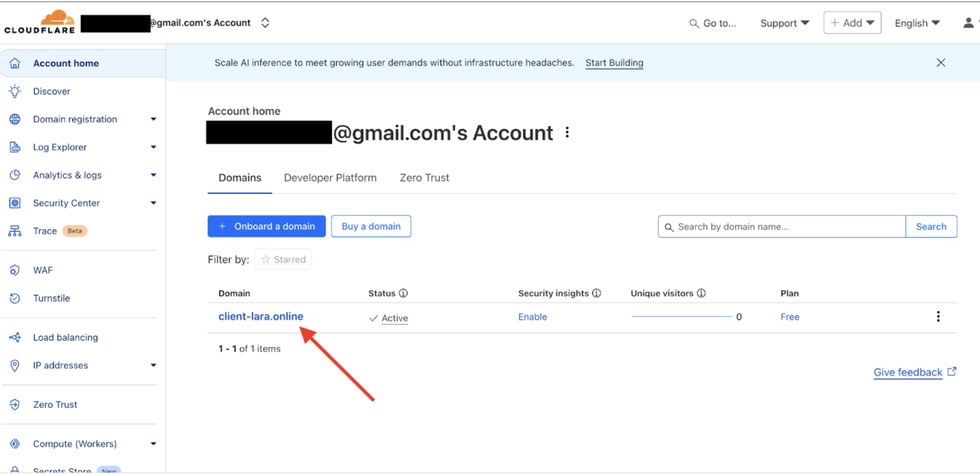Expand the Domain registration menu
The image size is (980, 474).
click(153, 119)
